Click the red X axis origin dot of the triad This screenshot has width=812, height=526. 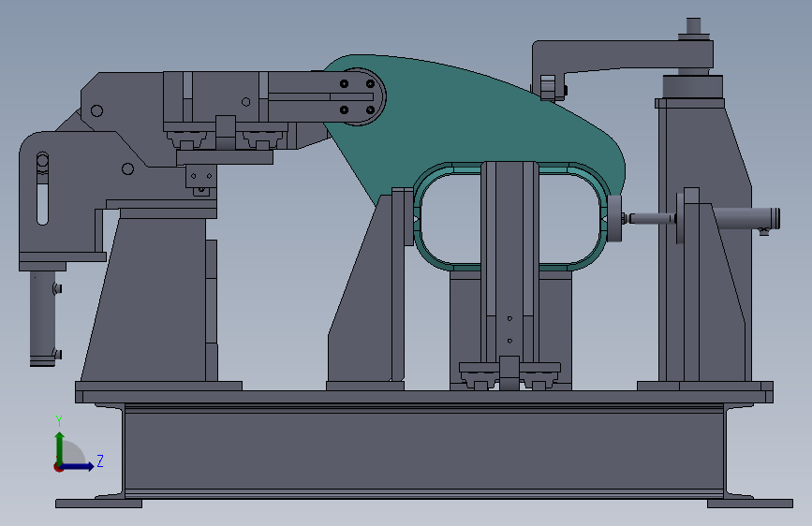[58, 467]
